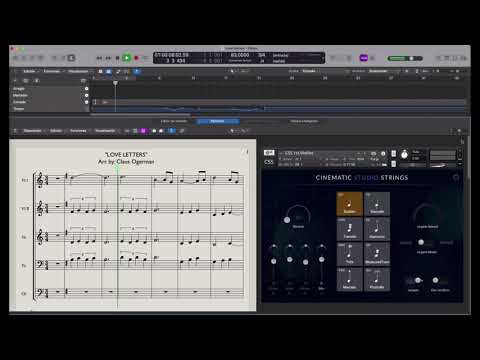Click the blue highlighted automation icon in tracks toolbar
The height and width of the screenshot is (360, 480).
click(108, 71)
